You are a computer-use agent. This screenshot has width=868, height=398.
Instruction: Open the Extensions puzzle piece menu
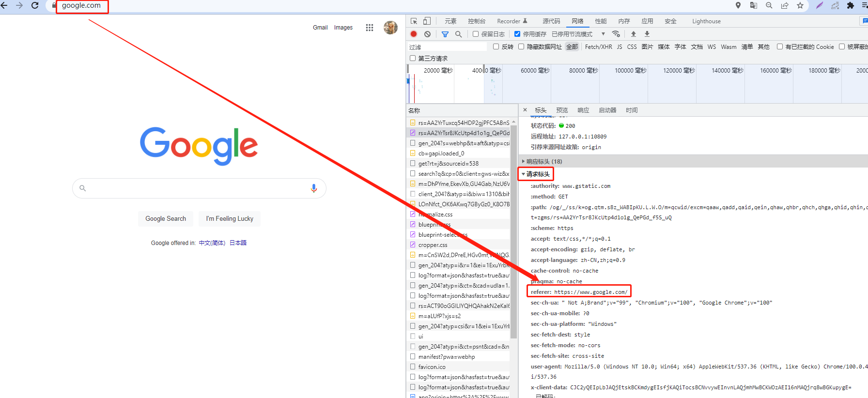coord(851,5)
